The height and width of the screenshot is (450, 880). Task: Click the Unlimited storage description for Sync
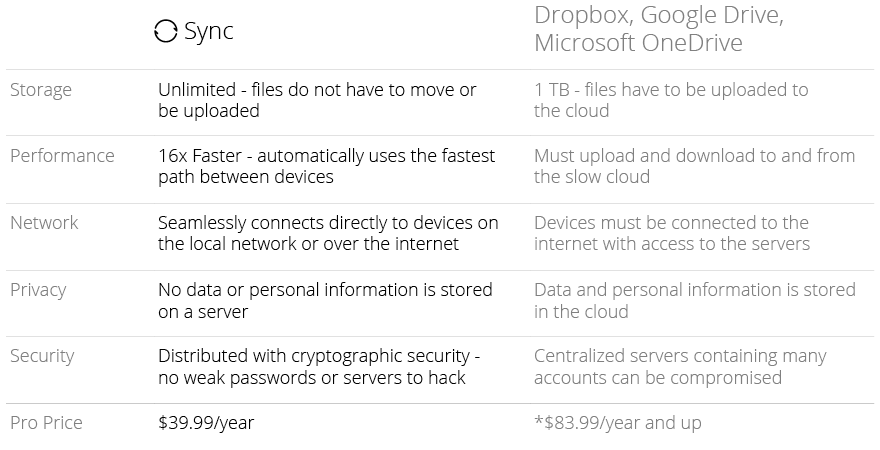[317, 100]
